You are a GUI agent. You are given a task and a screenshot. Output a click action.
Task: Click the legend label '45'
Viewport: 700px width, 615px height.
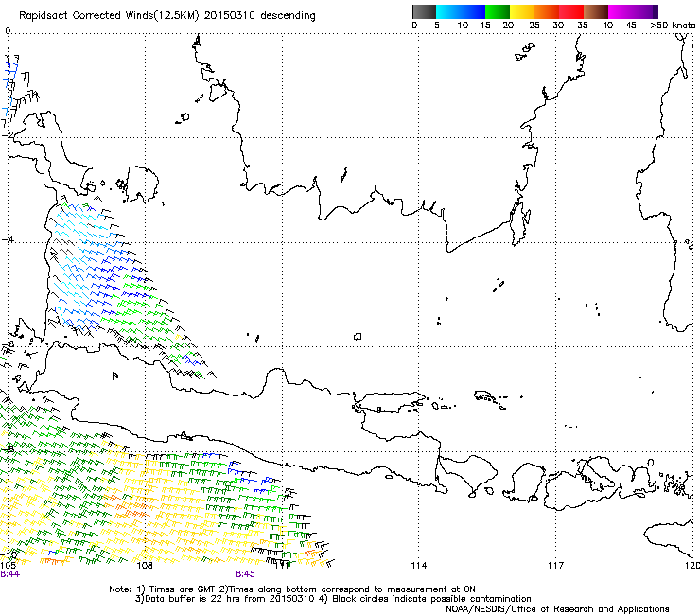(x=631, y=26)
